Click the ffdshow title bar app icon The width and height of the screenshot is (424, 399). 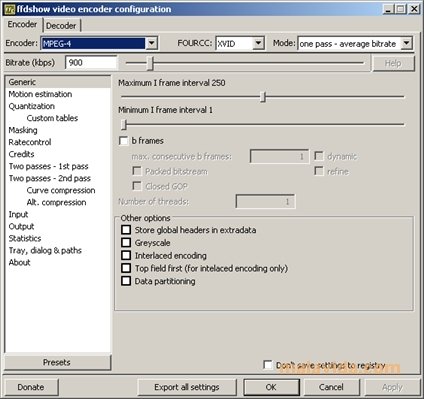tap(9, 9)
